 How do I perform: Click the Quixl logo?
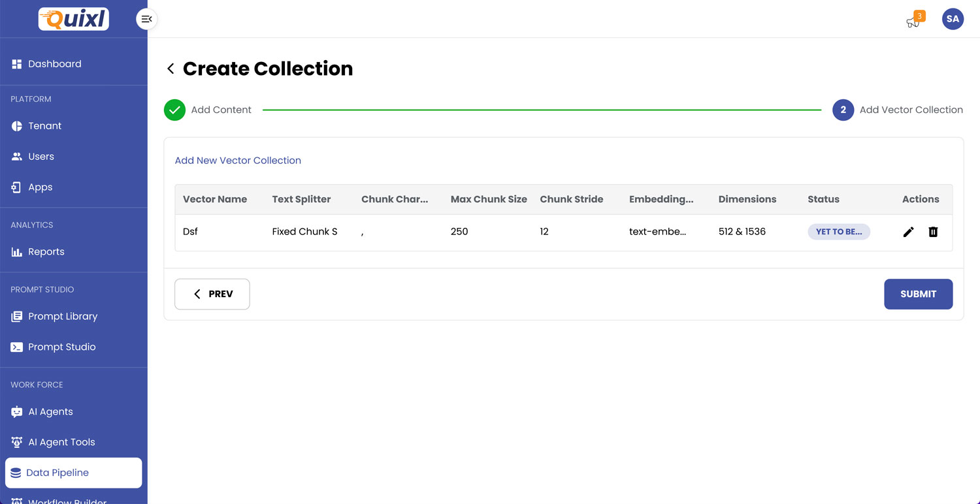(x=74, y=19)
